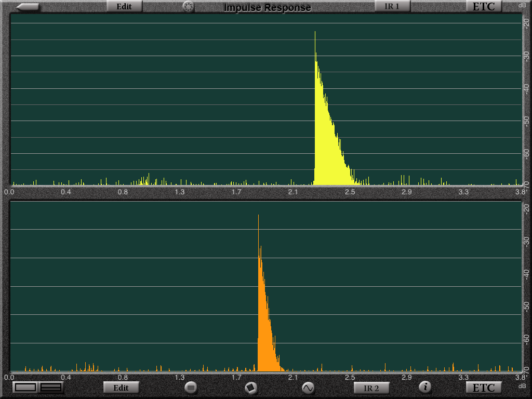The image size is (532, 399).
Task: Open the IR 2 selector
Action: click(371, 388)
